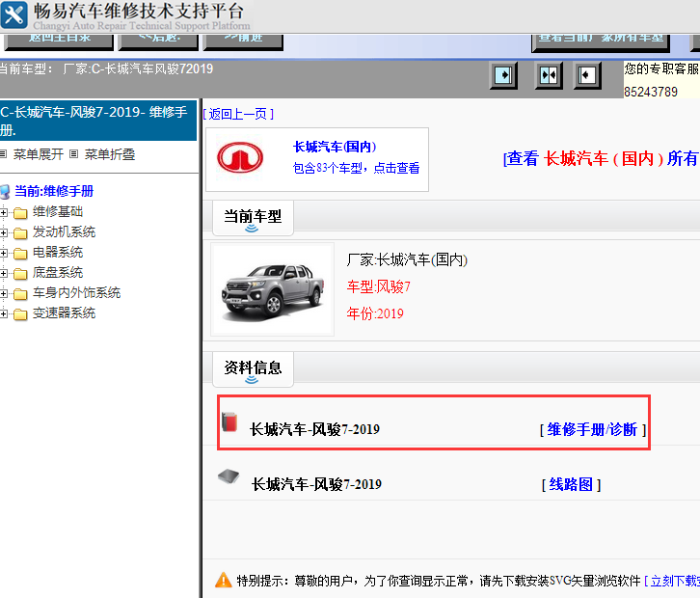Select 发动机系统 in the manual tree

click(64, 231)
